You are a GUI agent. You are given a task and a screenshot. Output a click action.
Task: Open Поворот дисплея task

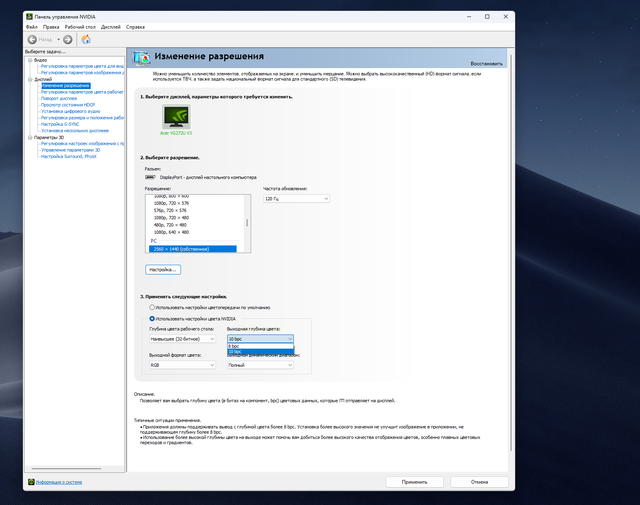pos(59,98)
